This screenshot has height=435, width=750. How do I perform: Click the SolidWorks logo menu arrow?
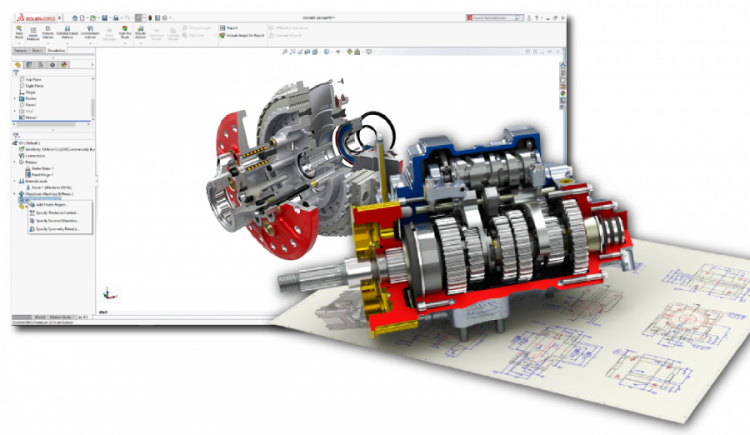coord(62,17)
